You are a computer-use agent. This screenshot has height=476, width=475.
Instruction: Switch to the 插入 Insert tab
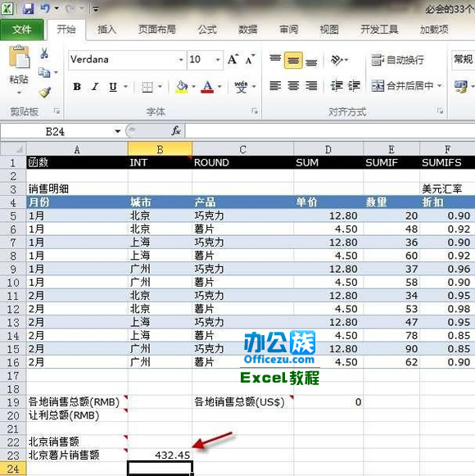point(106,29)
